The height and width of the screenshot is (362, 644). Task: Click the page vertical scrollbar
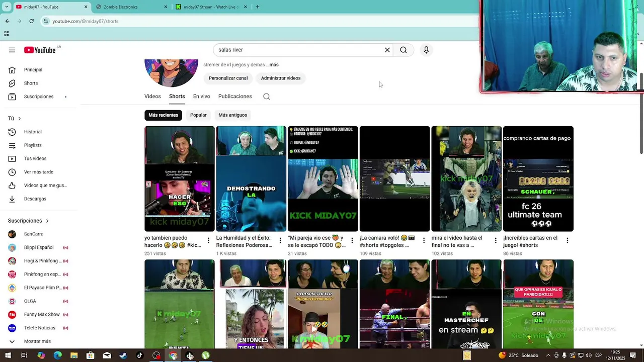[641, 114]
